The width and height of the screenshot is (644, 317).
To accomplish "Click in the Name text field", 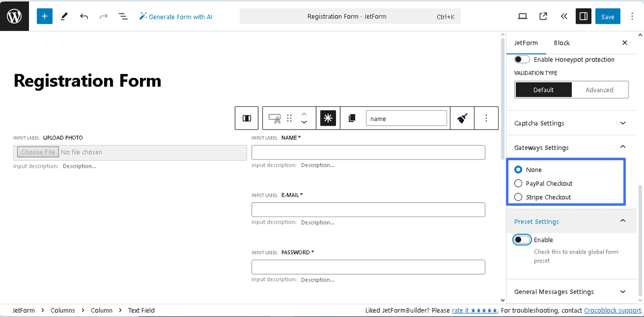I will (x=368, y=152).
